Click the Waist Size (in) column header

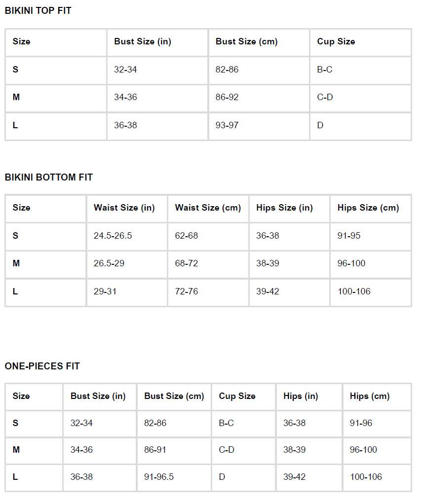124,208
